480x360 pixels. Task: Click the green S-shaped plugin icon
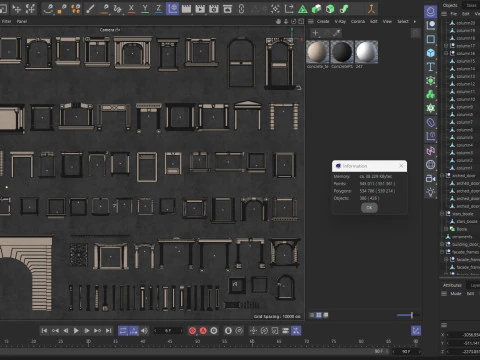pyautogui.click(x=344, y=9)
